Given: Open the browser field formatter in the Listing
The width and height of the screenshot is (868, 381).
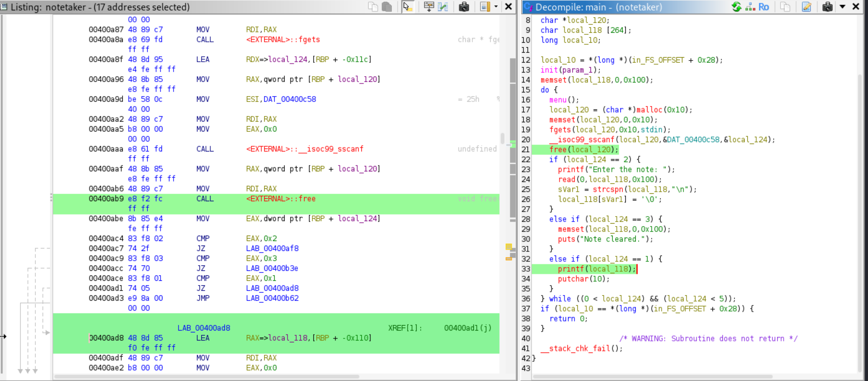Looking at the screenshot, I should coord(429,7).
